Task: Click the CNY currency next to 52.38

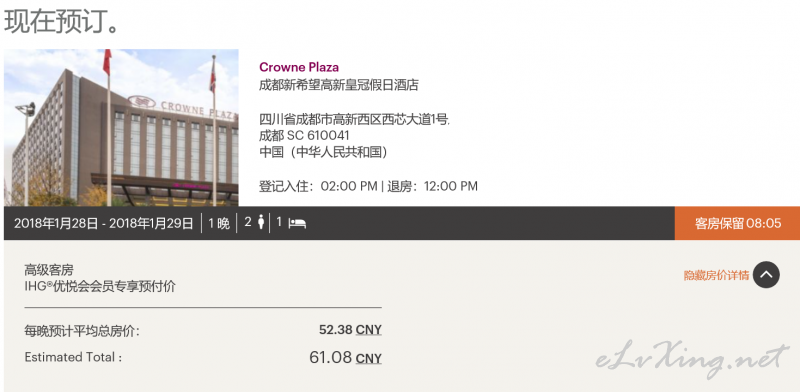Action: 368,330
